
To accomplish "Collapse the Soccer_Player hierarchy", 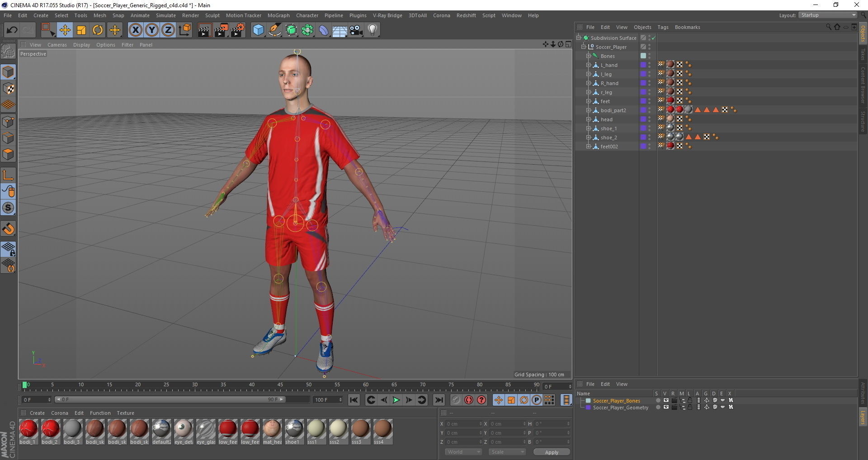I will click(583, 47).
